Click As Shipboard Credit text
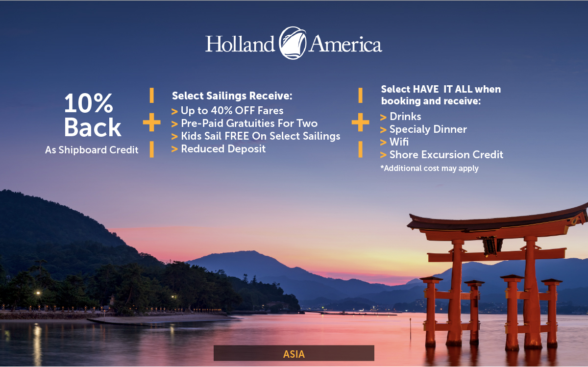588x367 pixels. 92,150
